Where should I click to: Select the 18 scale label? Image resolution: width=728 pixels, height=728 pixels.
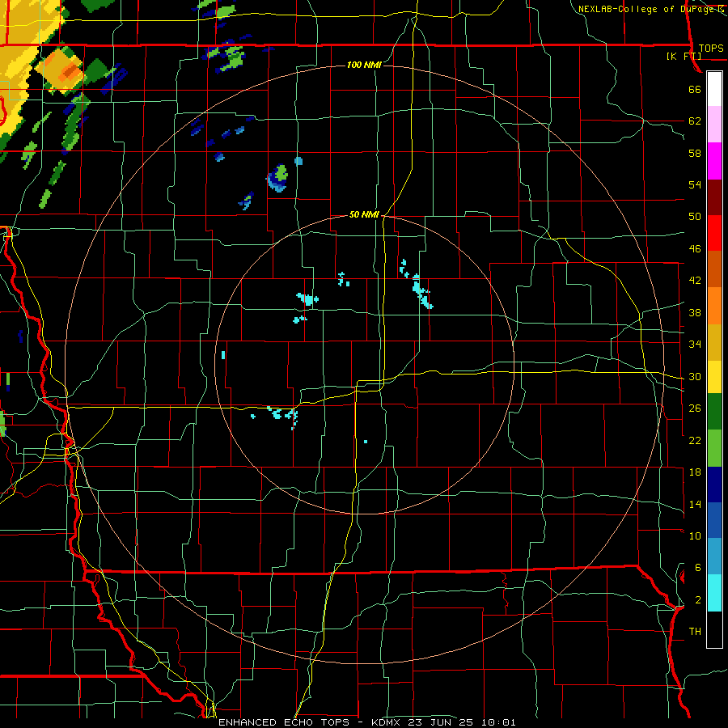click(695, 472)
